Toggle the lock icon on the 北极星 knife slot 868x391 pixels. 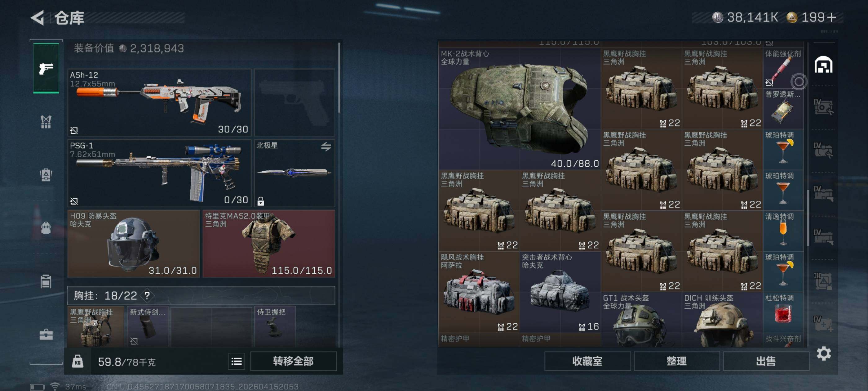260,201
